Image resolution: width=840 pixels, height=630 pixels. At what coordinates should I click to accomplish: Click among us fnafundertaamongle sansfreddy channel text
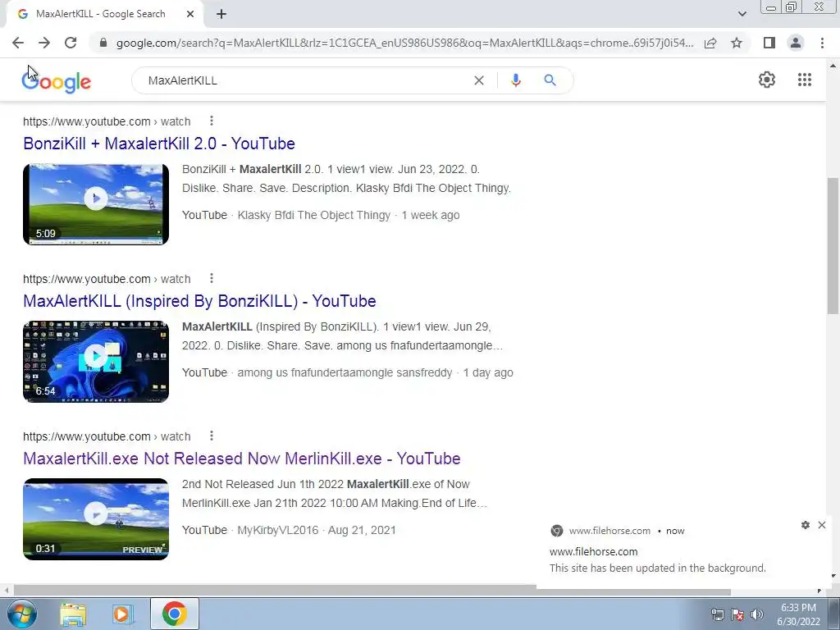(345, 373)
